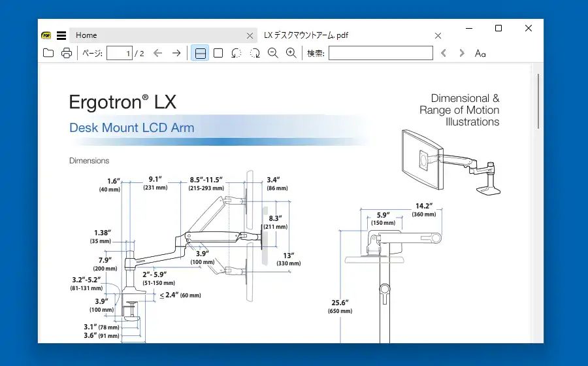
Task: Rotate the page clockwise
Action: coord(255,53)
